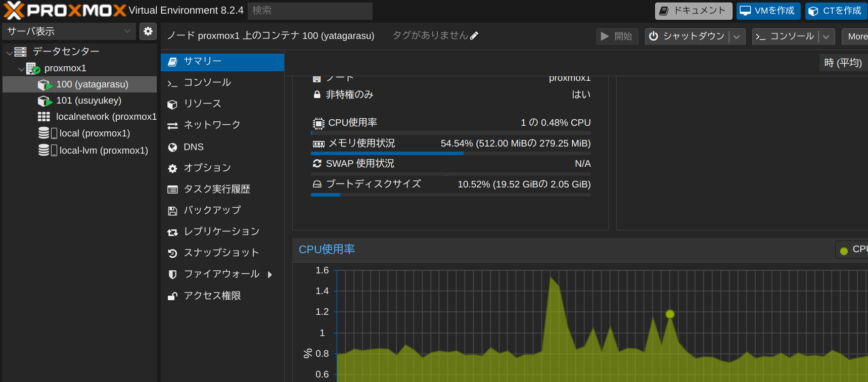Click the シャットダウン button
Screen dimensions: 868x382
[687, 36]
